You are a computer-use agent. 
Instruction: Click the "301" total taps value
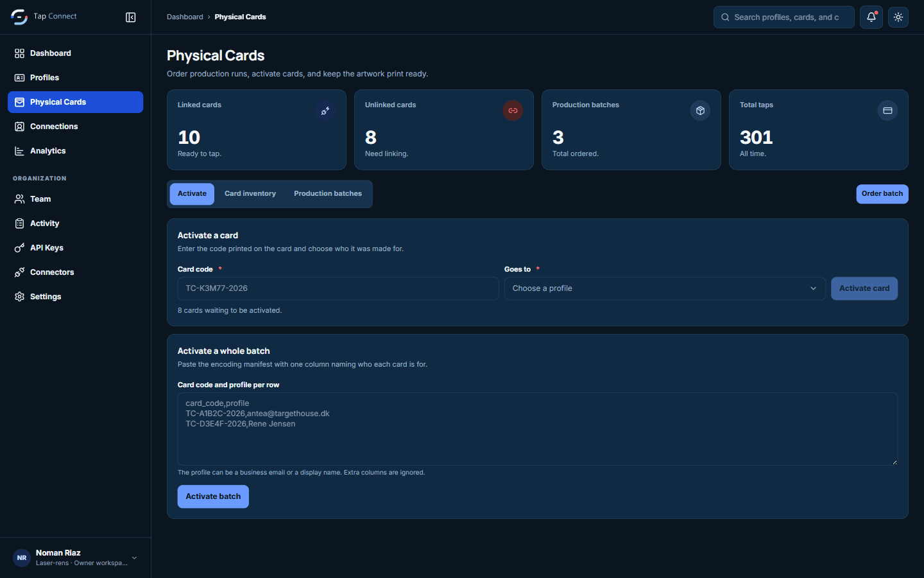[x=757, y=137]
